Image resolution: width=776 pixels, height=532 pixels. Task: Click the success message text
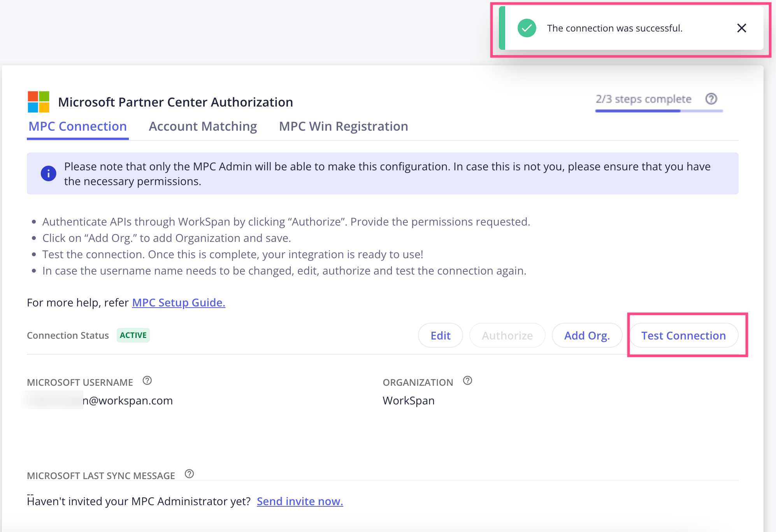click(x=615, y=28)
